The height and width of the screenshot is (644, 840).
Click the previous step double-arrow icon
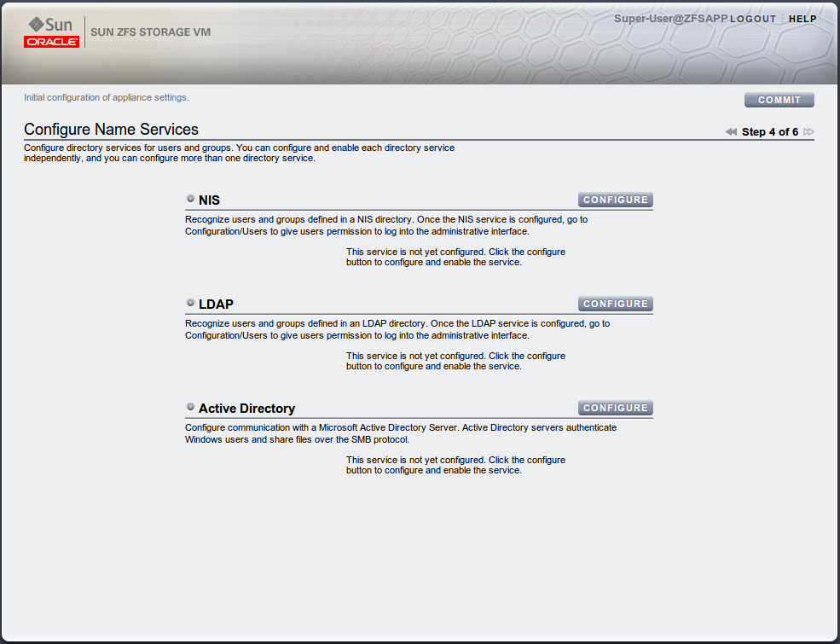click(x=731, y=131)
